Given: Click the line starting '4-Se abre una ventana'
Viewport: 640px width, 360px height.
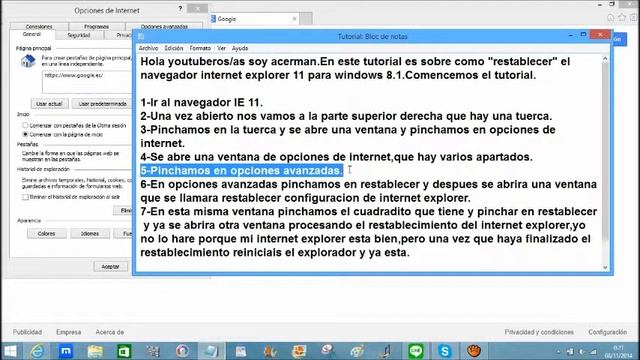Looking at the screenshot, I should (x=336, y=157).
